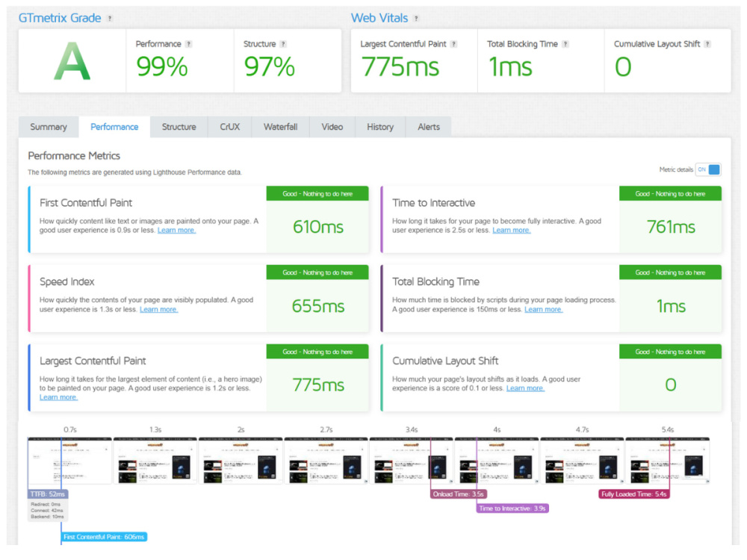Viewport: 747px width, 560px height.
Task: Open Learn more link under Speed Index
Action: click(158, 310)
